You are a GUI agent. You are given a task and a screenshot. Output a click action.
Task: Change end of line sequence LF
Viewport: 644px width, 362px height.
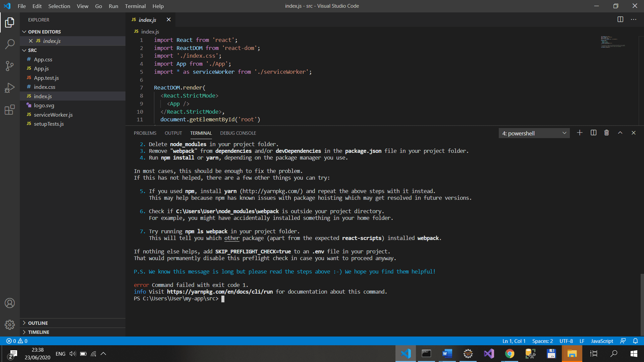[x=582, y=341]
